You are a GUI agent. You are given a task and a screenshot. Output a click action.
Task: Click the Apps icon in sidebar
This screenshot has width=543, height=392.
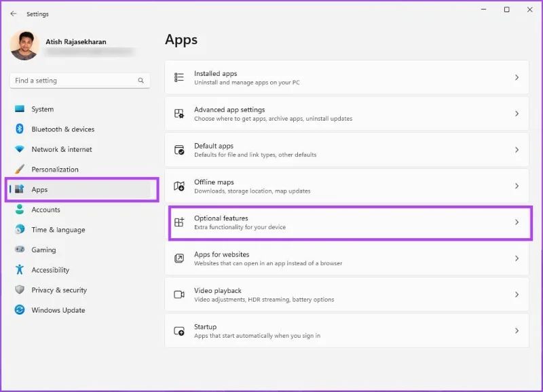click(20, 189)
